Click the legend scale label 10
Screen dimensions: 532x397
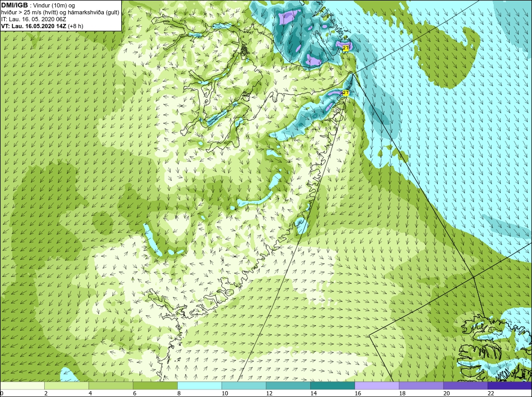[x=225, y=393]
